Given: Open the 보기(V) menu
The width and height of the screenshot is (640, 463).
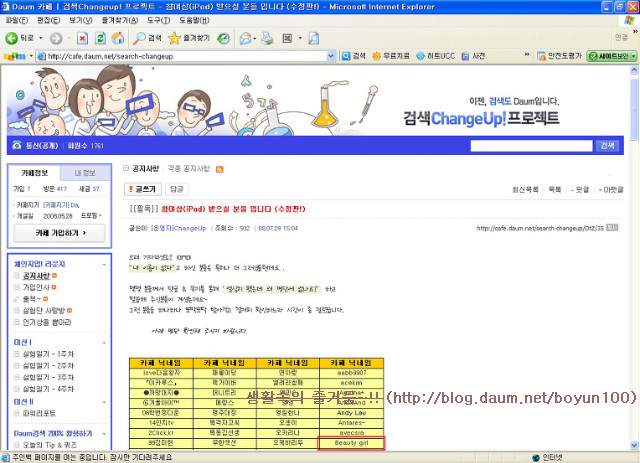Looking at the screenshot, I should click(x=80, y=20).
